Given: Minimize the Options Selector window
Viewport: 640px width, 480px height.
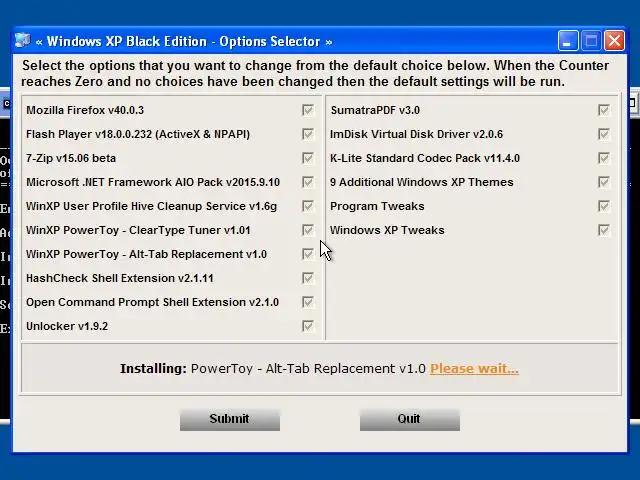Looking at the screenshot, I should [x=567, y=41].
